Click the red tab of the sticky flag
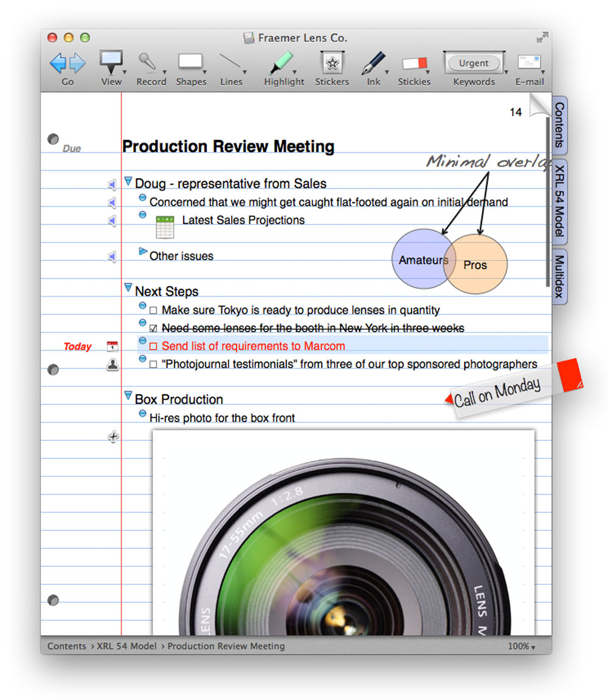This screenshot has width=608, height=700. pyautogui.click(x=570, y=375)
